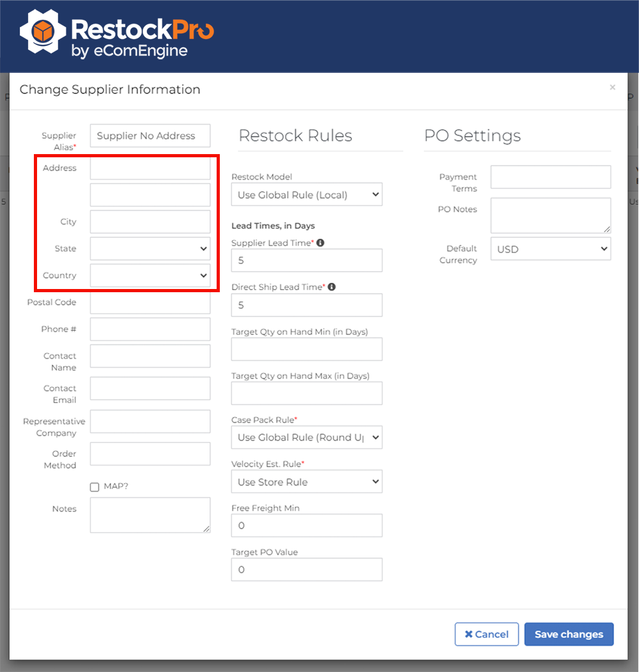This screenshot has height=672, width=639.
Task: Open the Velocity Est. Rule dropdown
Action: [x=306, y=481]
